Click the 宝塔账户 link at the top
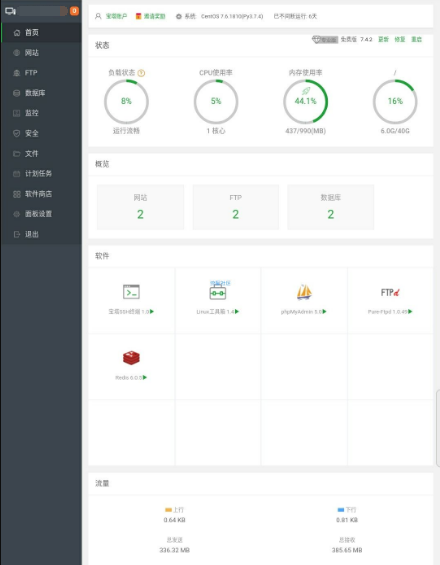 [116, 16]
